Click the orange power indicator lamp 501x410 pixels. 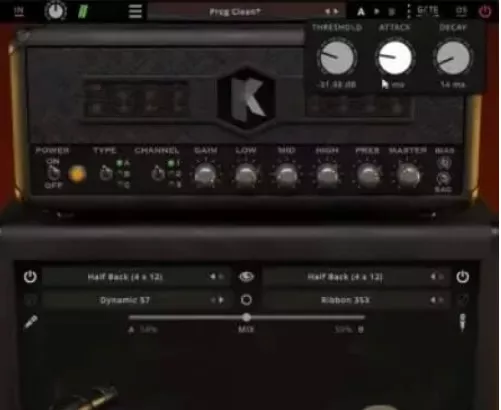77,174
